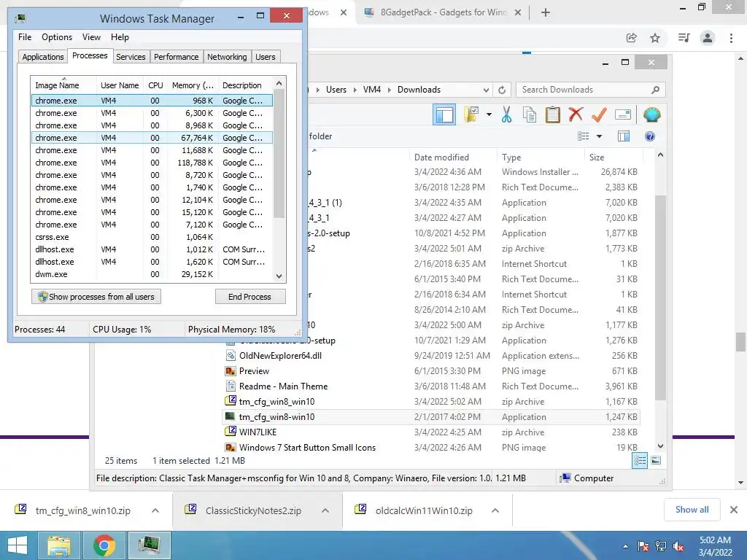
Task: Click the cut scissors icon in Explorer toolbar
Action: [506, 114]
